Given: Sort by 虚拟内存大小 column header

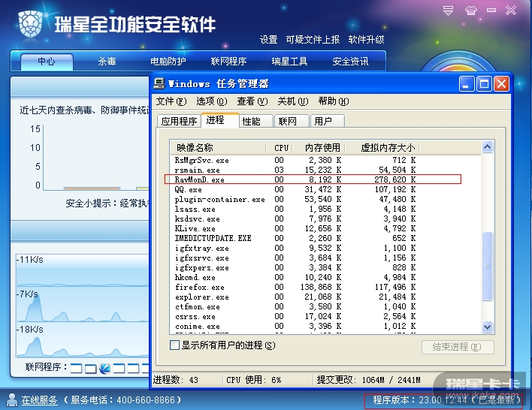Looking at the screenshot, I should click(382, 147).
